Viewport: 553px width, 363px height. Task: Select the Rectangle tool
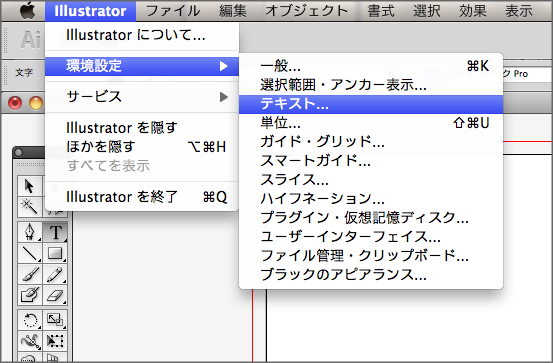[55, 253]
